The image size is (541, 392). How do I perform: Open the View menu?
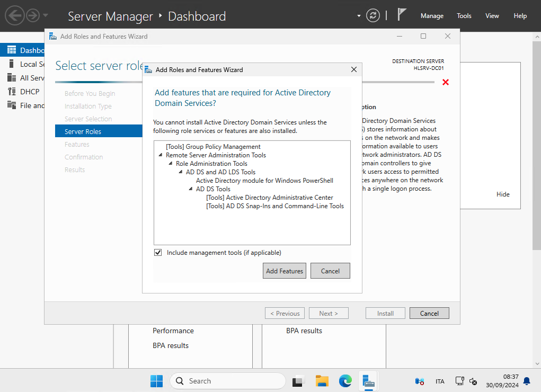pyautogui.click(x=492, y=16)
